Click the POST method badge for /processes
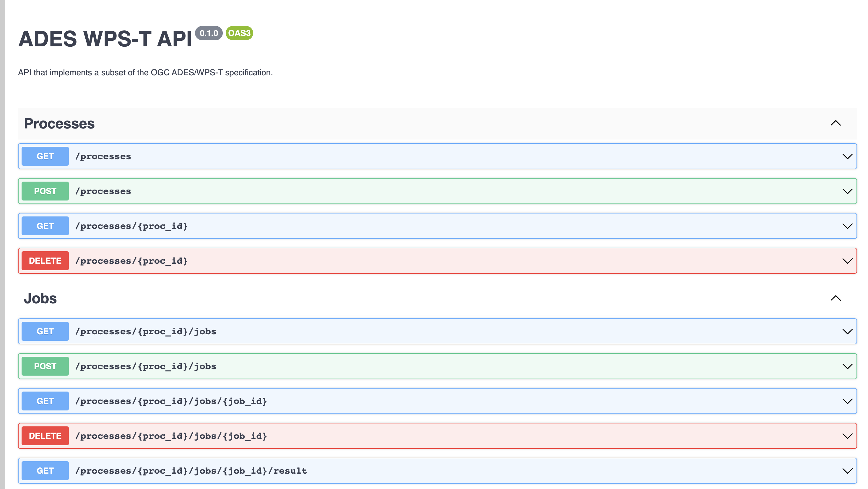This screenshot has height=489, width=868. [45, 191]
